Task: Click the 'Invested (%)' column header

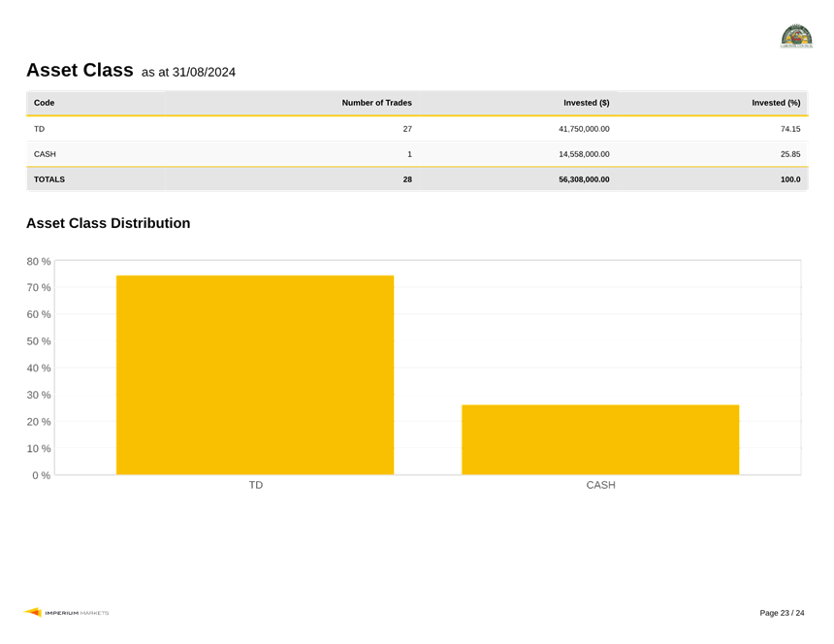Action: click(x=776, y=103)
